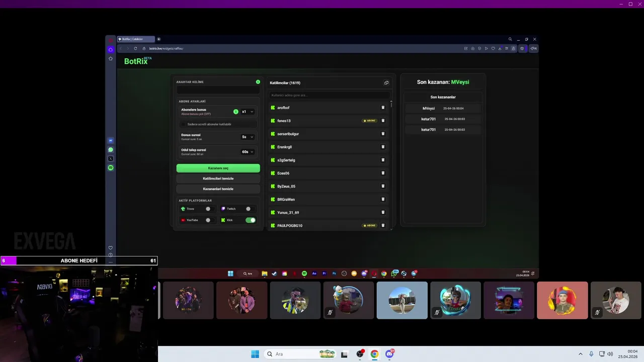Image resolution: width=644 pixels, height=362 pixels.
Task: Select the BotRix | Cekilisler browser tab
Action: (x=136, y=39)
